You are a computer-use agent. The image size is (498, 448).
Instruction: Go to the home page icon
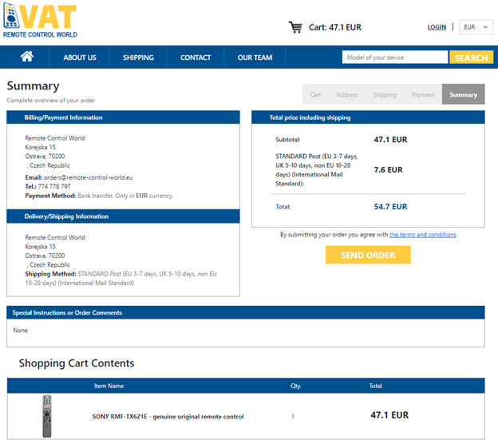[x=27, y=57]
